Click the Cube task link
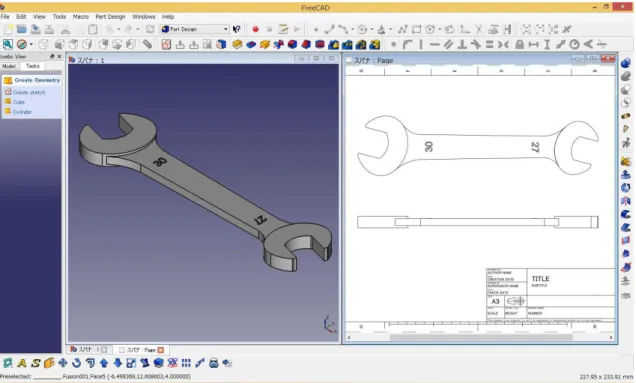This screenshot has width=636, height=383. pyautogui.click(x=19, y=102)
